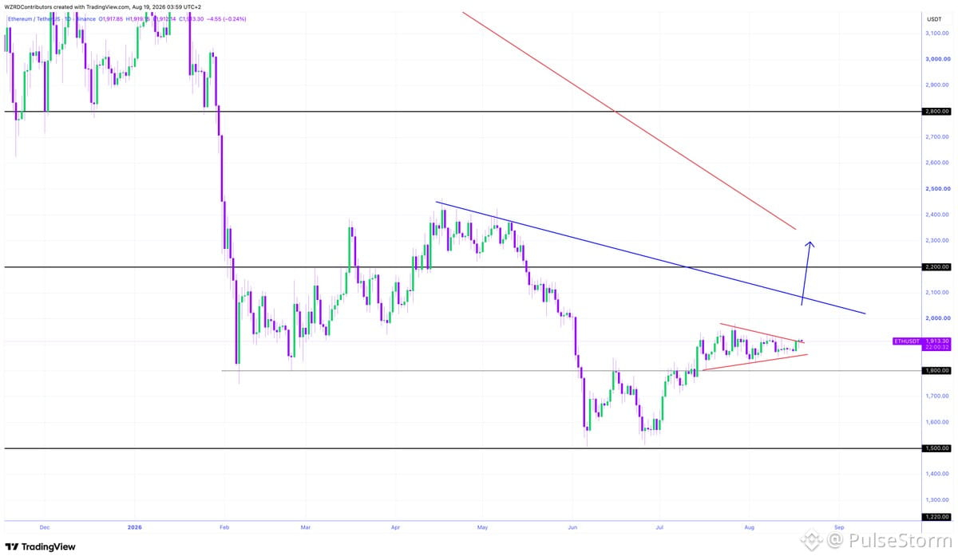Click the 2,500.00 price axis value

[x=937, y=189]
